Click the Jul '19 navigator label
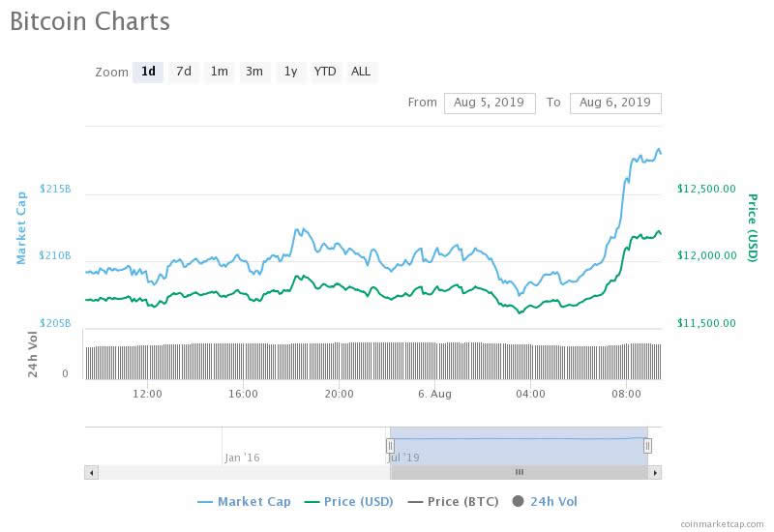The width and height of the screenshot is (774, 532). point(403,458)
